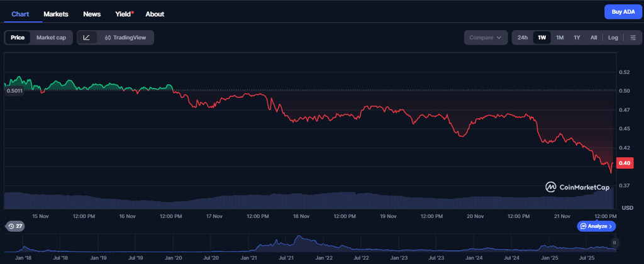644x264 pixels.
Task: Click the range selector pause handle
Action: (614, 243)
